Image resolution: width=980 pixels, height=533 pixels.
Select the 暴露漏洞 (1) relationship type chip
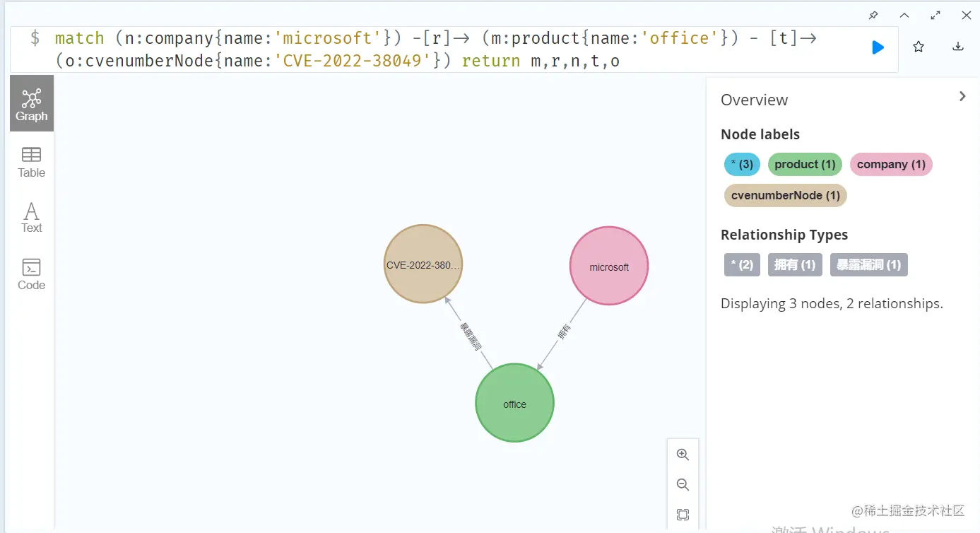coord(869,265)
